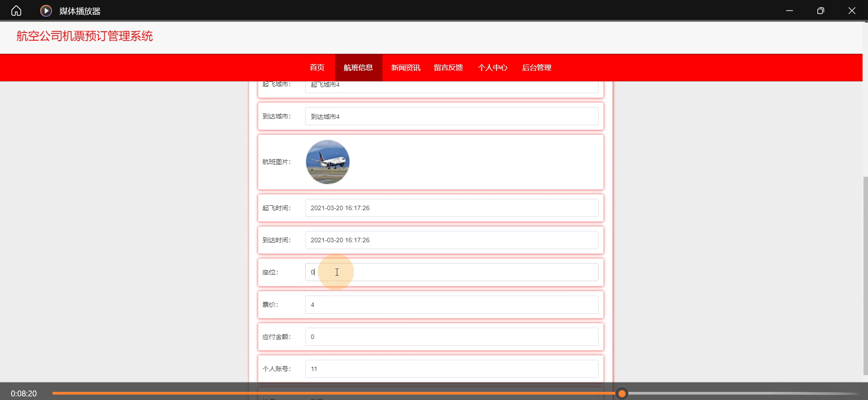Click the circular airplane flight image
The image size is (868, 400).
328,162
